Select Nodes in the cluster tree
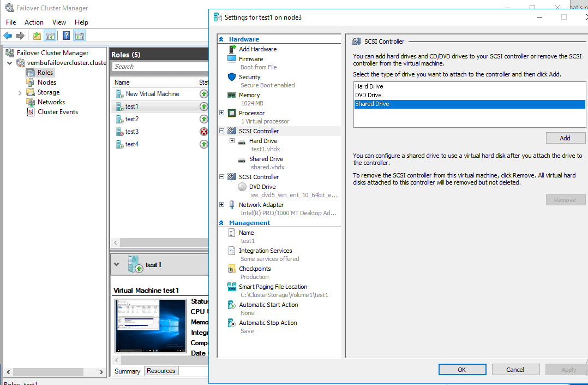 click(x=46, y=82)
